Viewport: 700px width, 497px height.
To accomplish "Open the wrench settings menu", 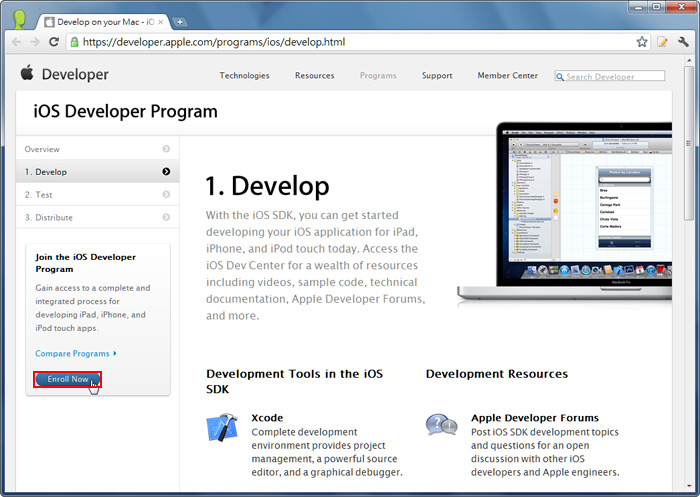I will (x=683, y=42).
